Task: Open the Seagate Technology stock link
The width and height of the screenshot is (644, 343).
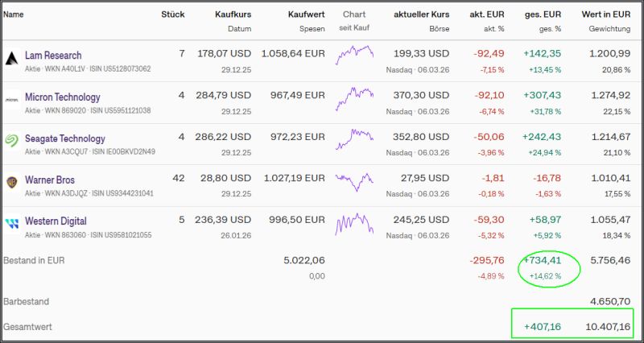Action: pos(65,138)
